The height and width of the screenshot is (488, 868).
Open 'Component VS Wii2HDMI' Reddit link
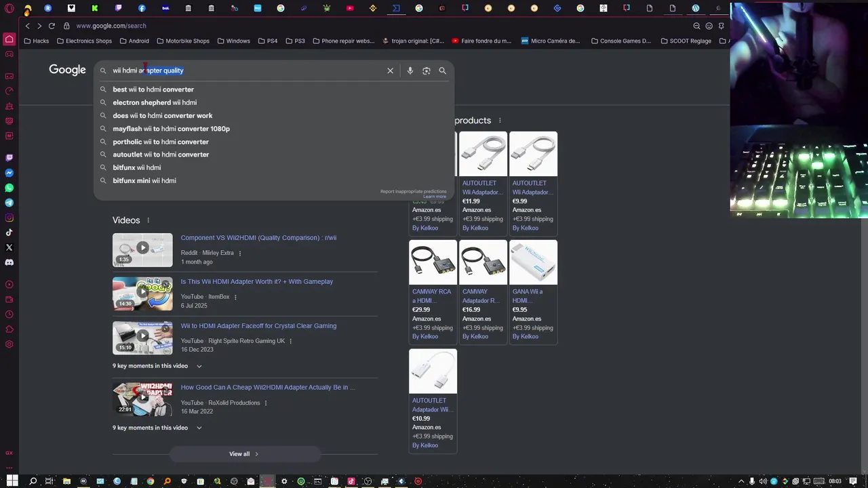[x=258, y=238]
